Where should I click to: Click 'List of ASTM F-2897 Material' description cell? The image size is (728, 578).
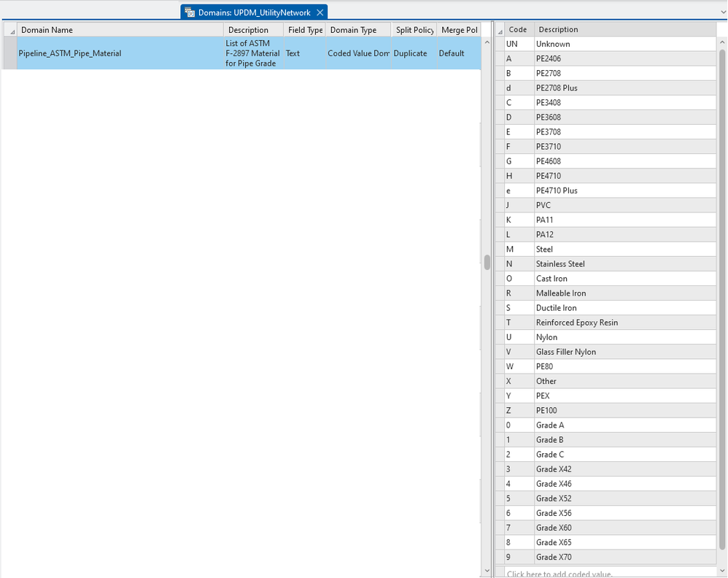[x=254, y=53]
